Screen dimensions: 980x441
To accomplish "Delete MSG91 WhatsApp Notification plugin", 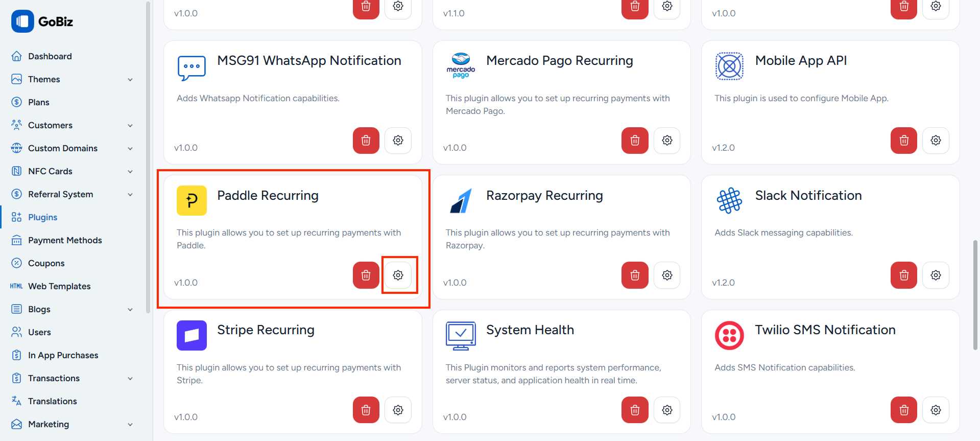I will click(x=366, y=141).
